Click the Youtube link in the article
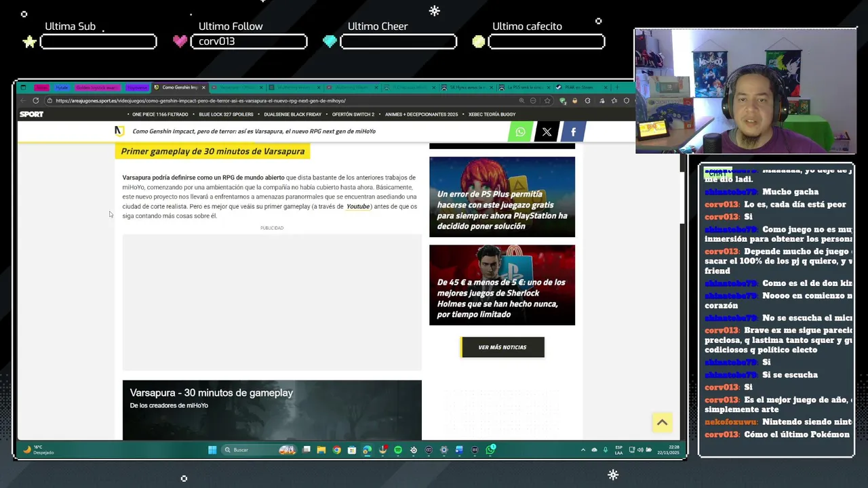This screenshot has height=488, width=868. (358, 206)
